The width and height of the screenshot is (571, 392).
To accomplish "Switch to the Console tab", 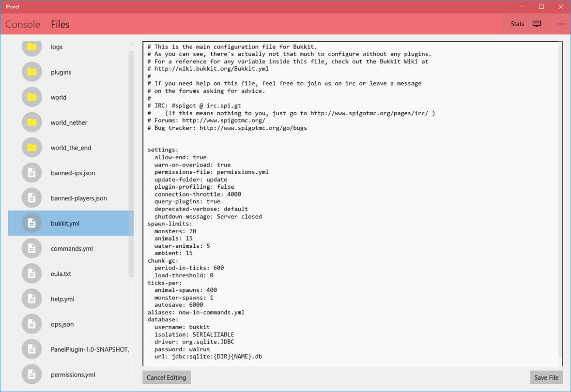I will (23, 24).
